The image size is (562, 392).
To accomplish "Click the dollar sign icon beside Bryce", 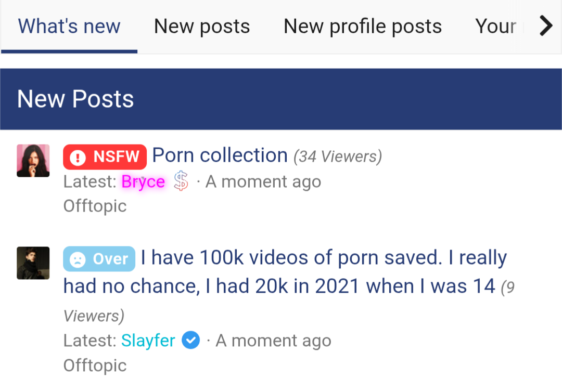I will (x=181, y=181).
